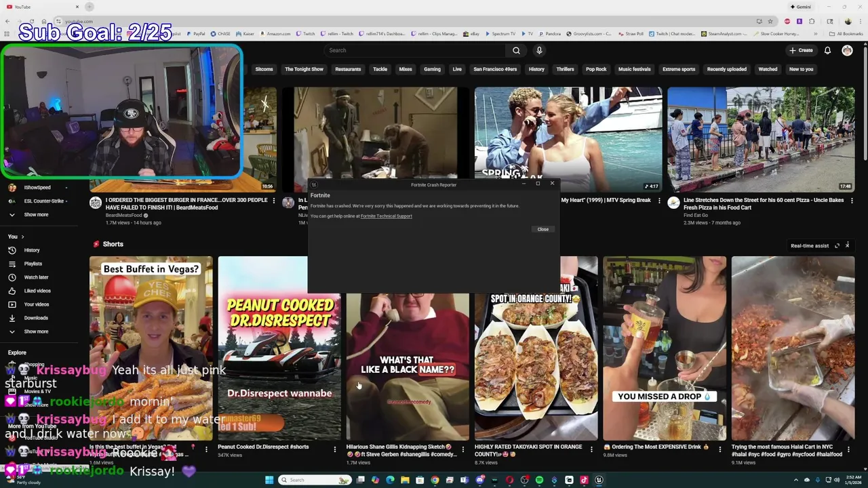This screenshot has width=868, height=488.
Task: Start voice search with the microphone icon
Action: tap(539, 50)
